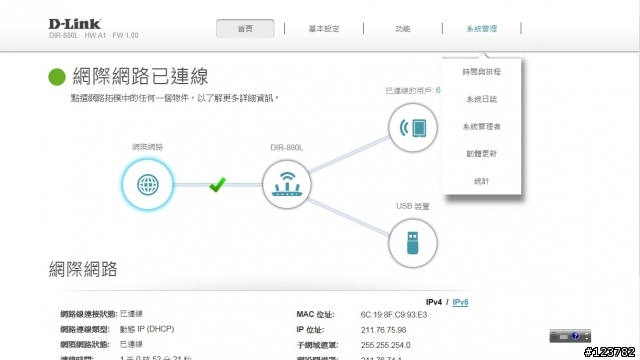The image size is (640, 360).
Task: Click IP address 211.76.75.98
Action: point(383,330)
